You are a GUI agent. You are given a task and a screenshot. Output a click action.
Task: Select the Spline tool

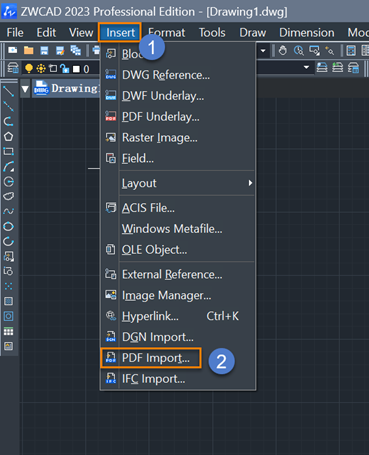pos(8,211)
